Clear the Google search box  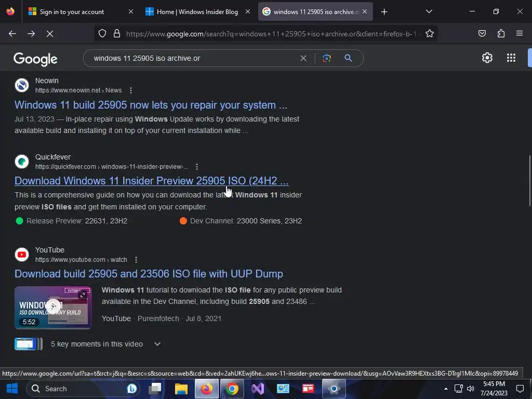pyautogui.click(x=303, y=58)
